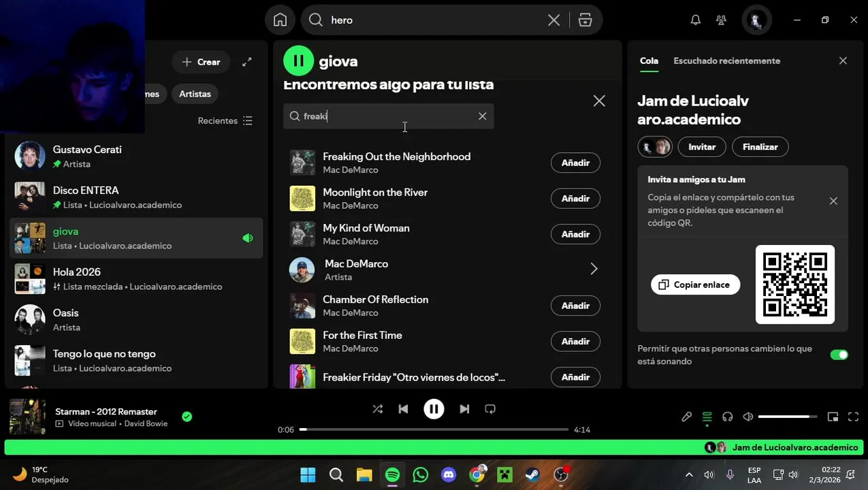The height and width of the screenshot is (490, 868).
Task: Add Moonlight on the River to playlist
Action: (x=575, y=199)
